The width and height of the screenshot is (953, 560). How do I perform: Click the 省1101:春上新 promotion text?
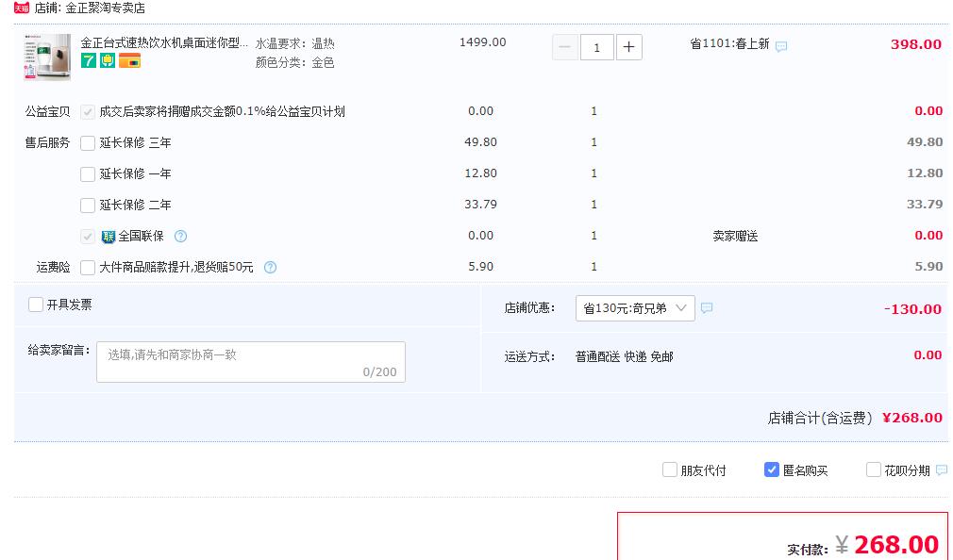(729, 44)
